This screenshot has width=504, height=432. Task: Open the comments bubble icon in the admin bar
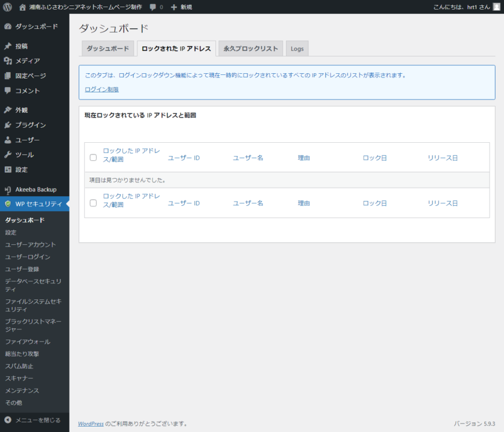click(153, 7)
